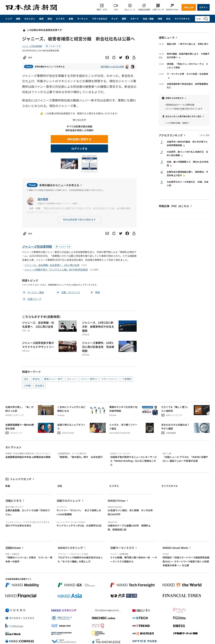Open the マーケット navigation tab

tap(82, 19)
